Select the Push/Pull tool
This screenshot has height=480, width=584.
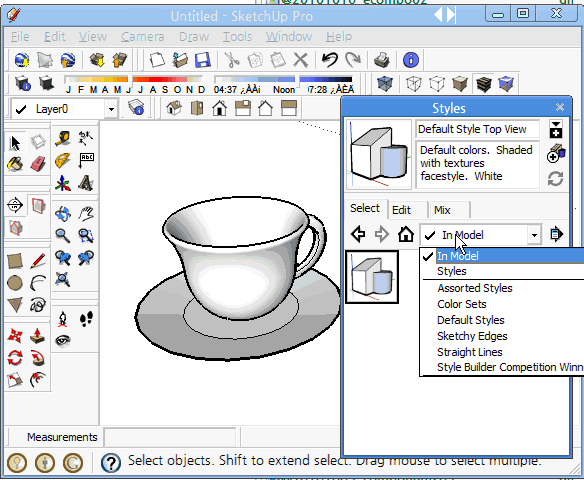38,336
